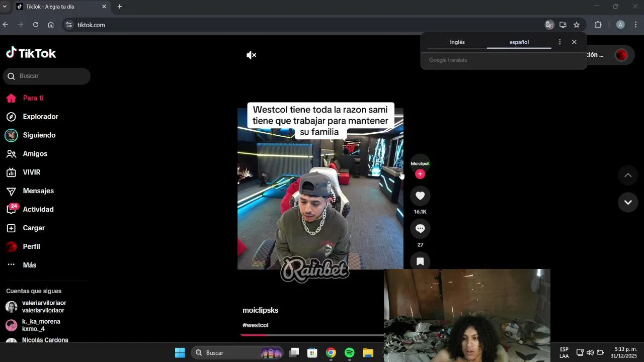Unmute the TikTok video sound

click(x=251, y=55)
